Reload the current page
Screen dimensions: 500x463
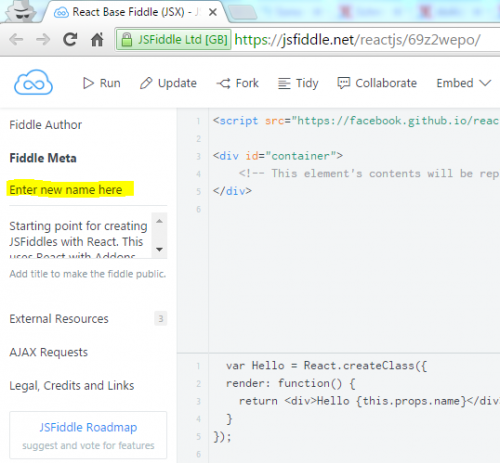click(x=70, y=40)
